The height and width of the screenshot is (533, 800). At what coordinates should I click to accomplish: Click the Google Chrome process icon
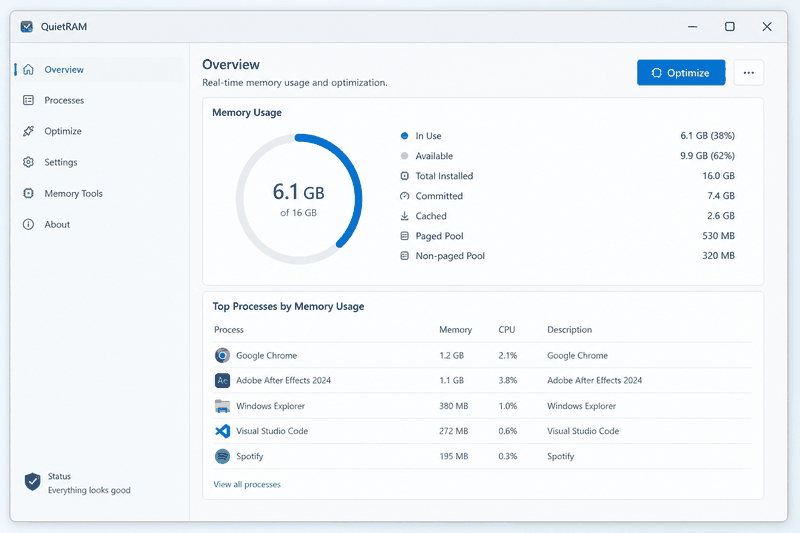[x=222, y=355]
